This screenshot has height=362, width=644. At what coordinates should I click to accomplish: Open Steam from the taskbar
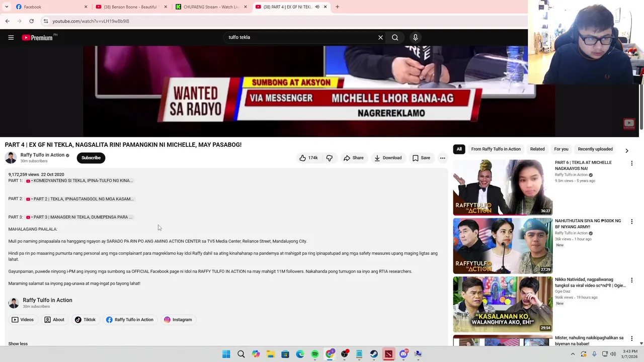coord(373,354)
